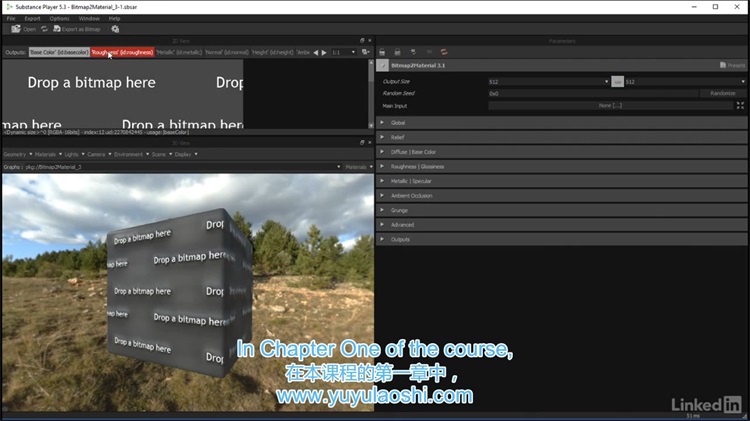Open the Help menu
The width and height of the screenshot is (750, 421).
114,19
